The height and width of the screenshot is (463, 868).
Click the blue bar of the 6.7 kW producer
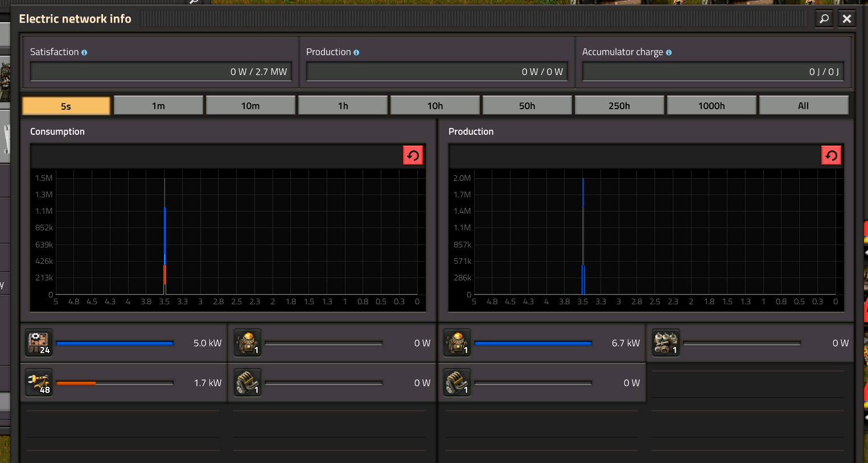(x=533, y=343)
